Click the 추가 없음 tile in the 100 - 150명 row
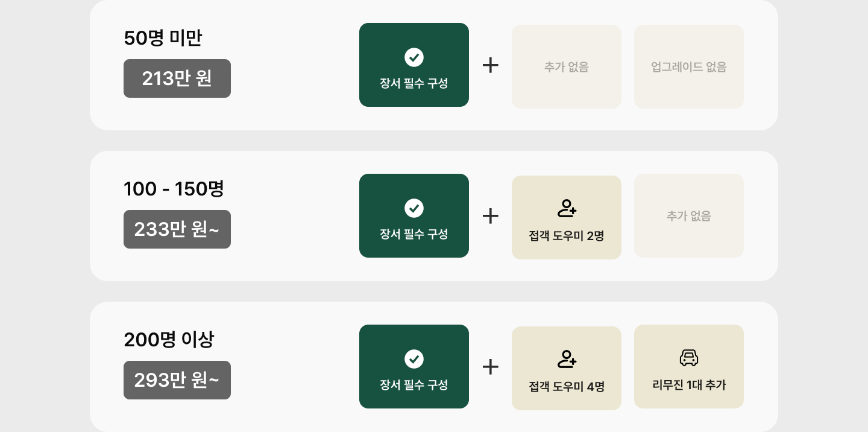This screenshot has height=432, width=868. click(x=689, y=215)
